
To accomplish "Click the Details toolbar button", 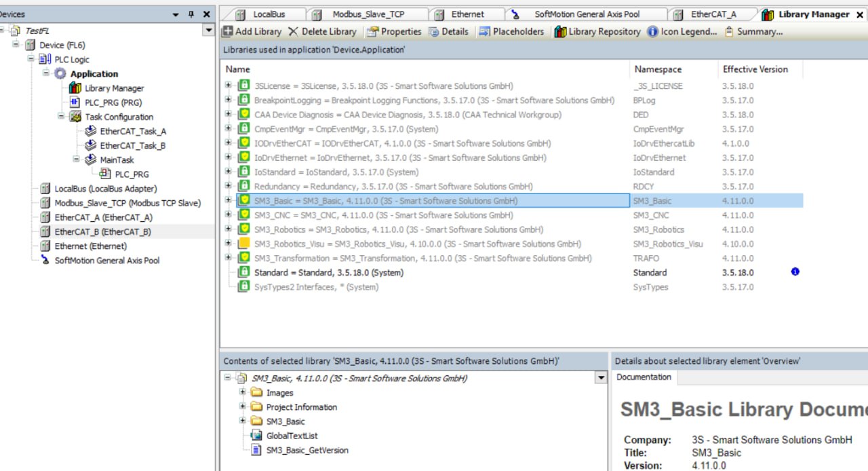I will pyautogui.click(x=448, y=31).
